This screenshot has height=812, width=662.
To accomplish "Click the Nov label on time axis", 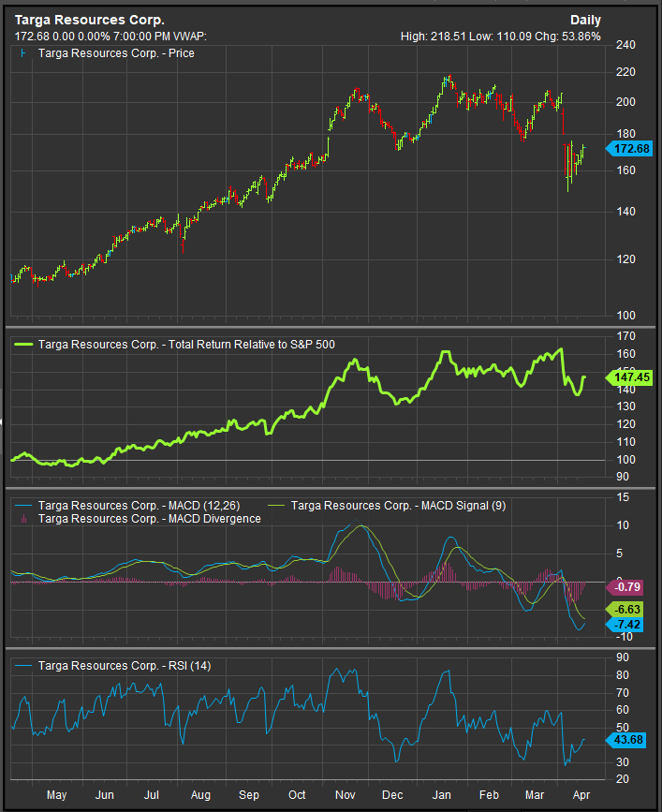I will coord(346,795).
